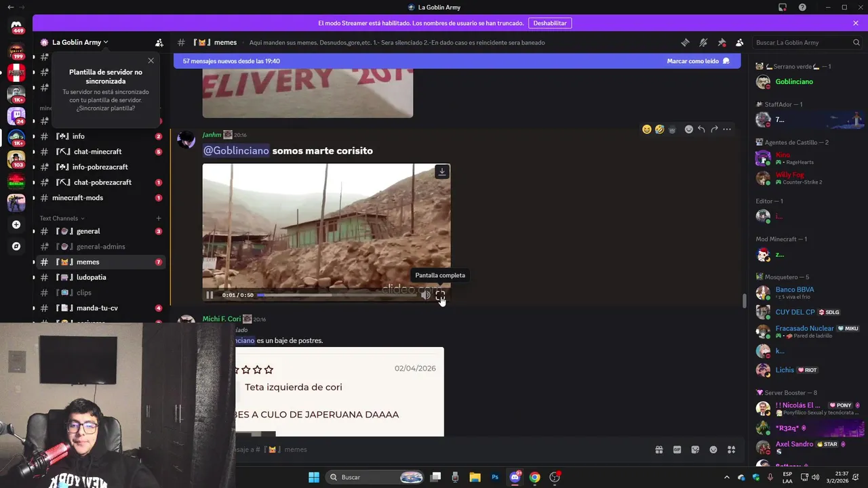This screenshot has width=868, height=488.
Task: Open the GIF picker
Action: (x=677, y=449)
